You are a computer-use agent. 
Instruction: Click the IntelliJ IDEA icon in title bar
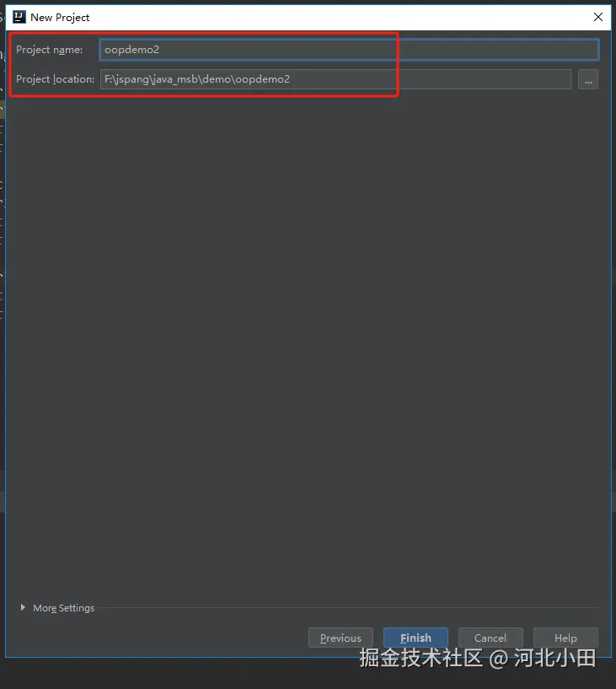(x=19, y=17)
